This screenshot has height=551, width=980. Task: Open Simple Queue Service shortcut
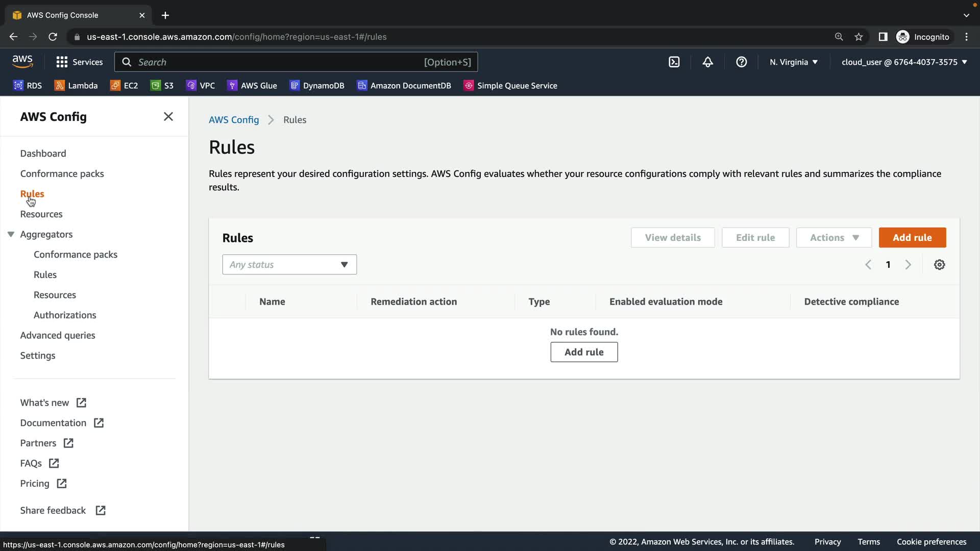tap(510, 86)
